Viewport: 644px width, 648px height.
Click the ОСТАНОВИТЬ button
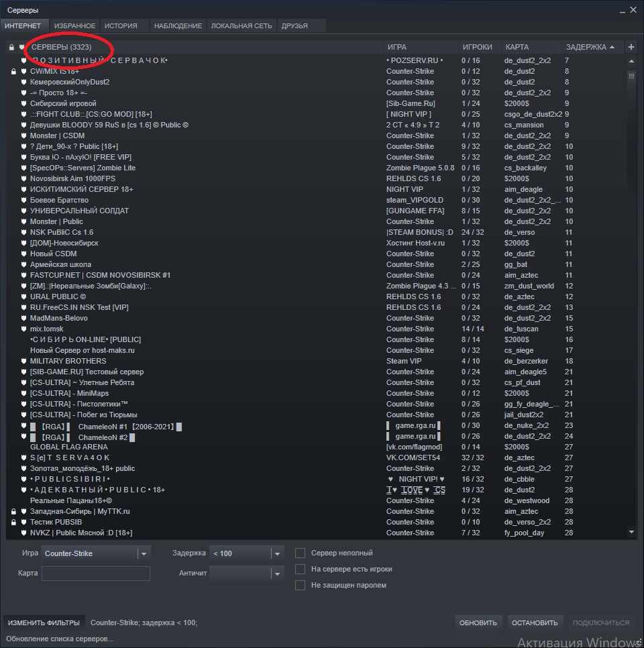[535, 623]
